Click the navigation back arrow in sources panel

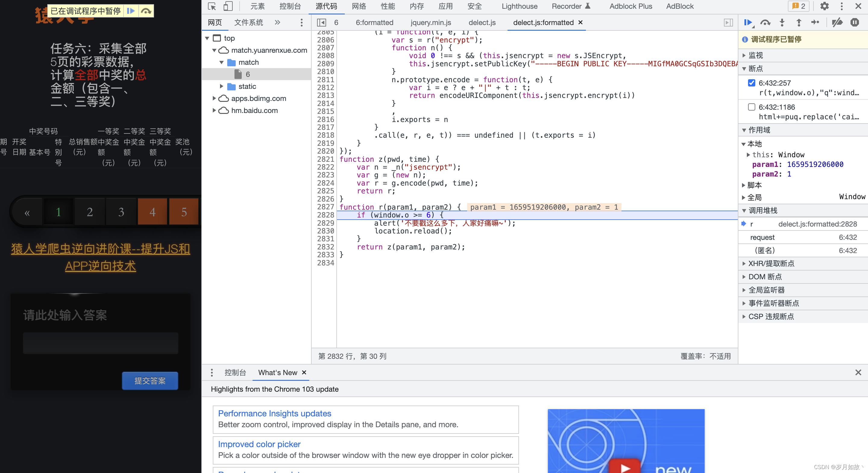pos(321,22)
